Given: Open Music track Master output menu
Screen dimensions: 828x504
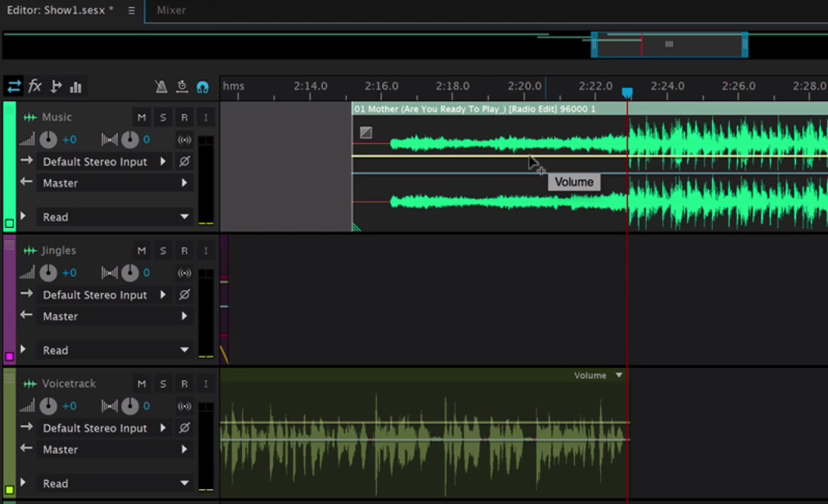Looking at the screenshot, I should pyautogui.click(x=114, y=183).
